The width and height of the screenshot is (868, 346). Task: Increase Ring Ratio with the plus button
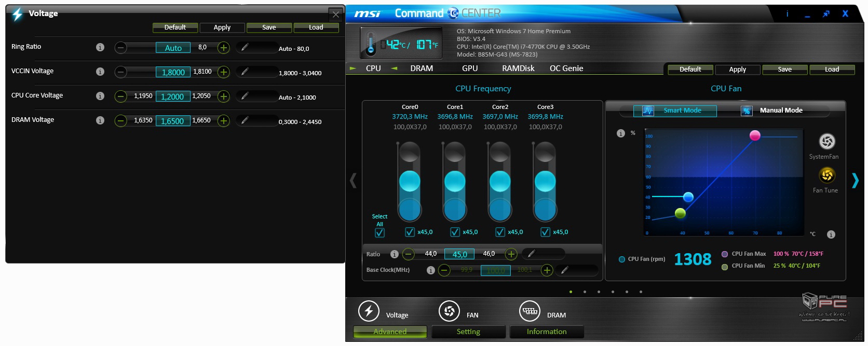click(x=224, y=48)
